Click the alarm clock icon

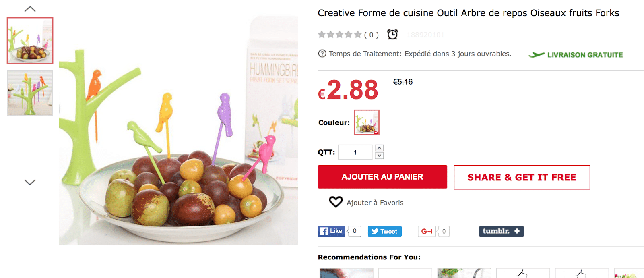point(392,35)
